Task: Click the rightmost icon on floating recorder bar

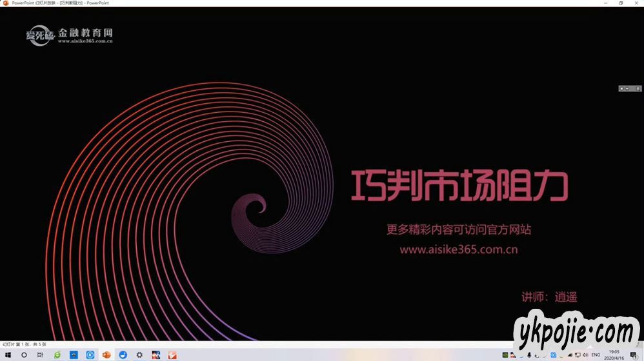Action: 638,88
